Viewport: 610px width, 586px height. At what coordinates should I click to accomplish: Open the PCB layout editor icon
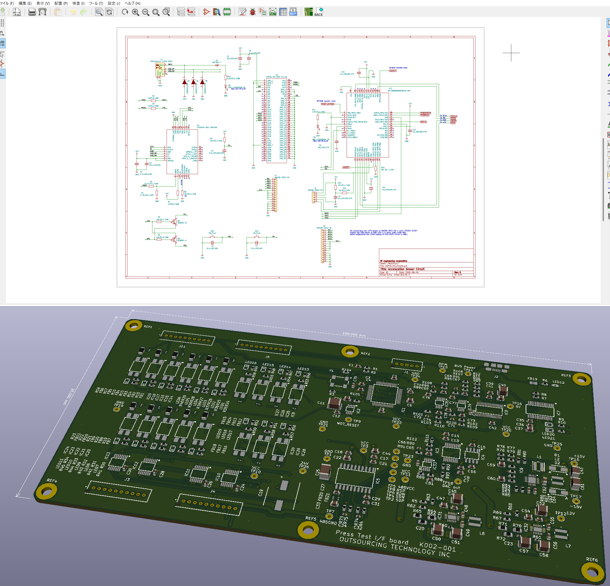pyautogui.click(x=309, y=12)
